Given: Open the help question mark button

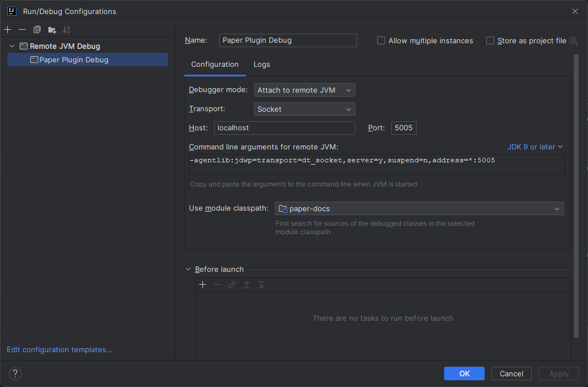Looking at the screenshot, I should click(15, 374).
